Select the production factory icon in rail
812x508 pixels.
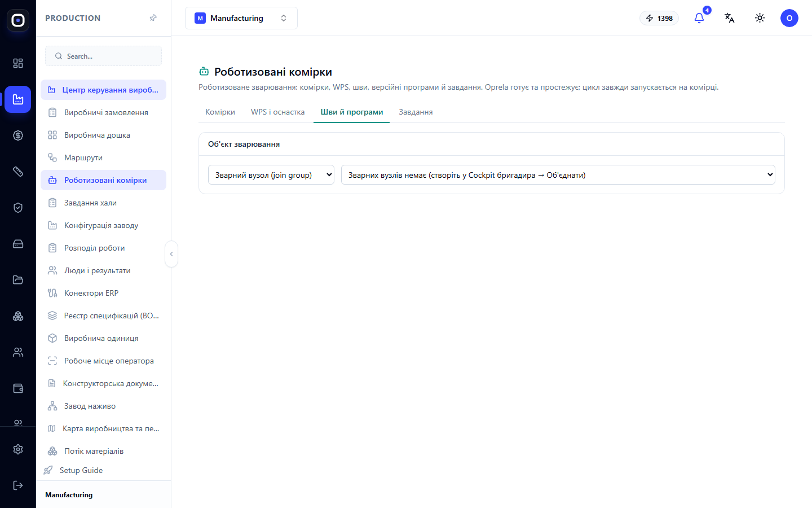18,99
